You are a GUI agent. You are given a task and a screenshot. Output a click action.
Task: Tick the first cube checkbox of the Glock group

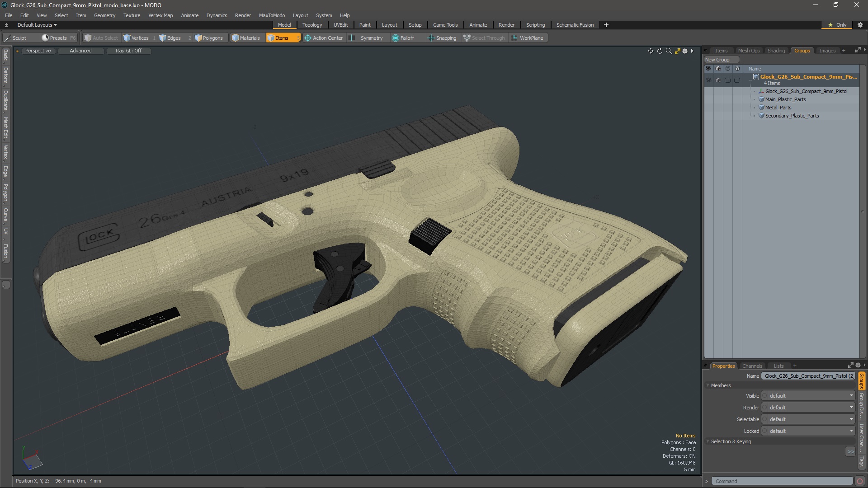click(x=728, y=80)
